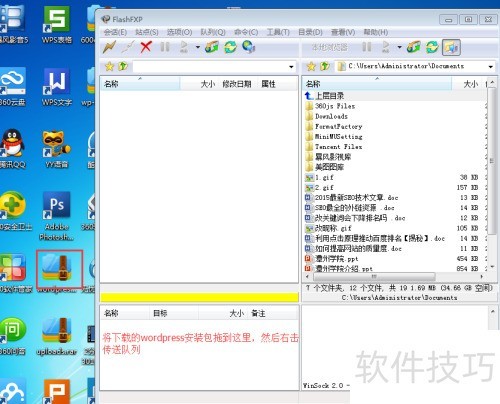Click the transfer play icon in the right toolbar
Viewport: 500px width, 404px height.
click(386, 47)
